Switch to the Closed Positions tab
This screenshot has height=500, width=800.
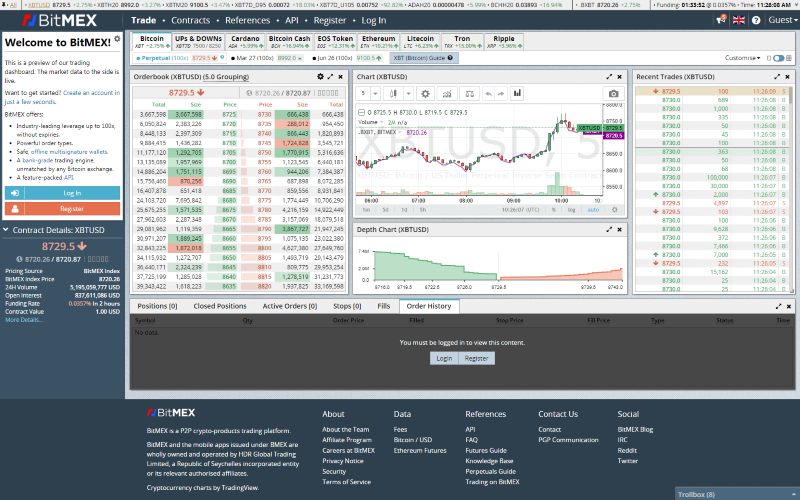click(220, 306)
